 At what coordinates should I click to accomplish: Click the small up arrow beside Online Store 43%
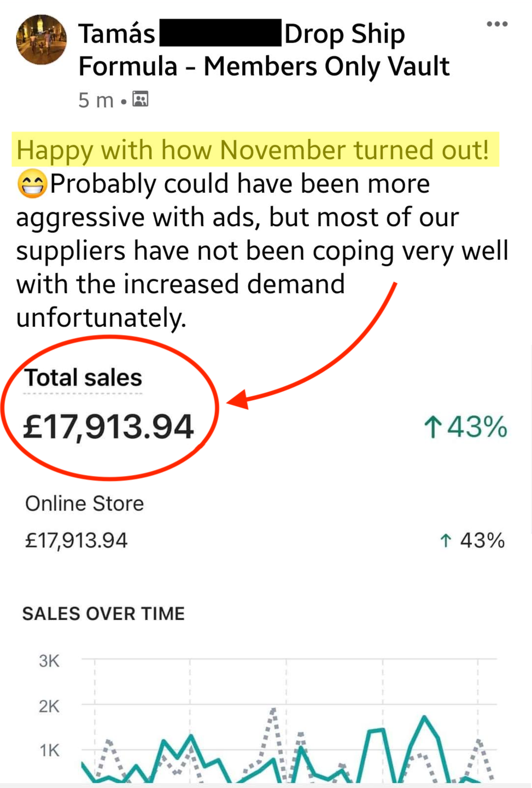[446, 541]
